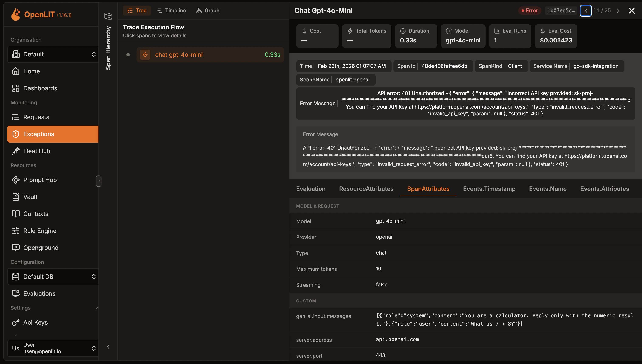Go to next trace arrow
This screenshot has width=642, height=364.
[x=618, y=11]
